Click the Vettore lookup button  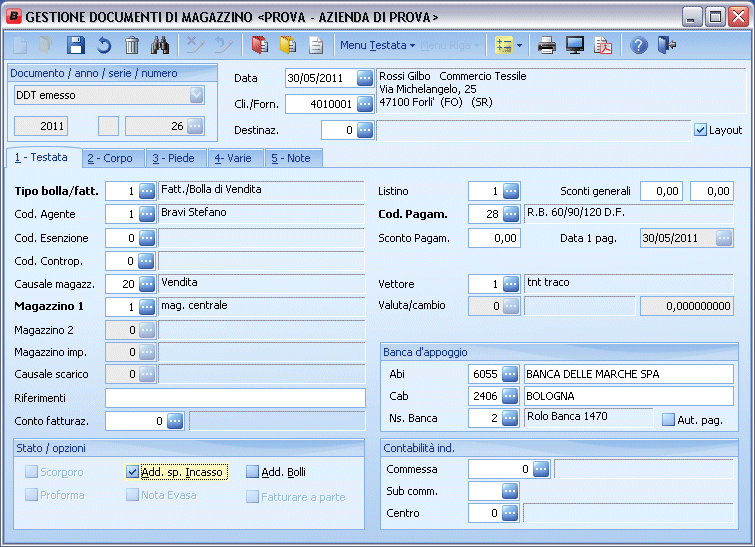click(511, 284)
